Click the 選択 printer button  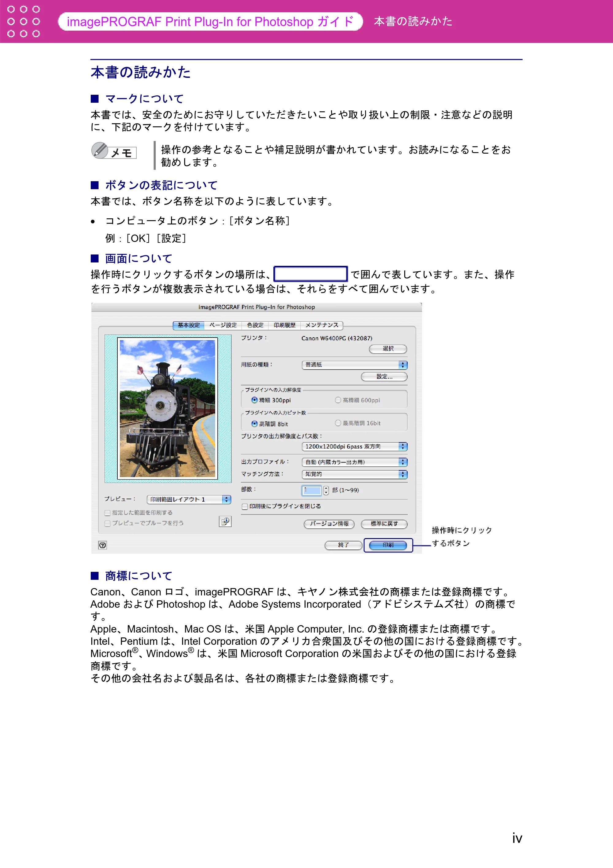(388, 349)
